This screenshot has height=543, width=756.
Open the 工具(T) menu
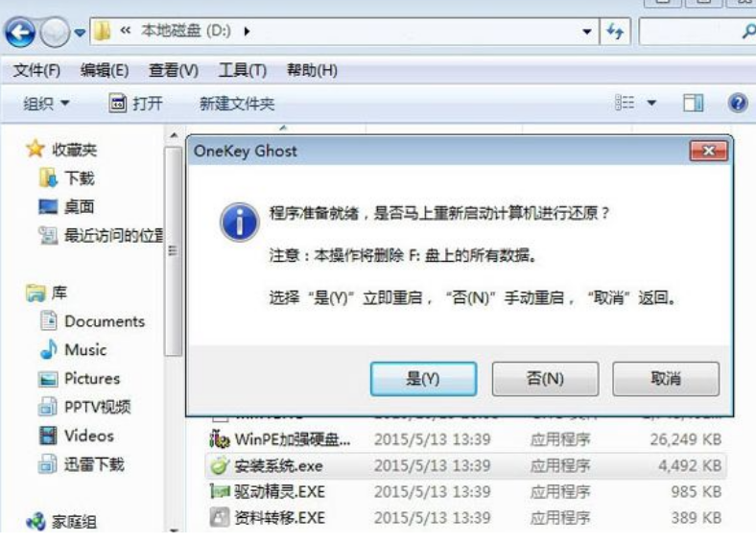[243, 70]
